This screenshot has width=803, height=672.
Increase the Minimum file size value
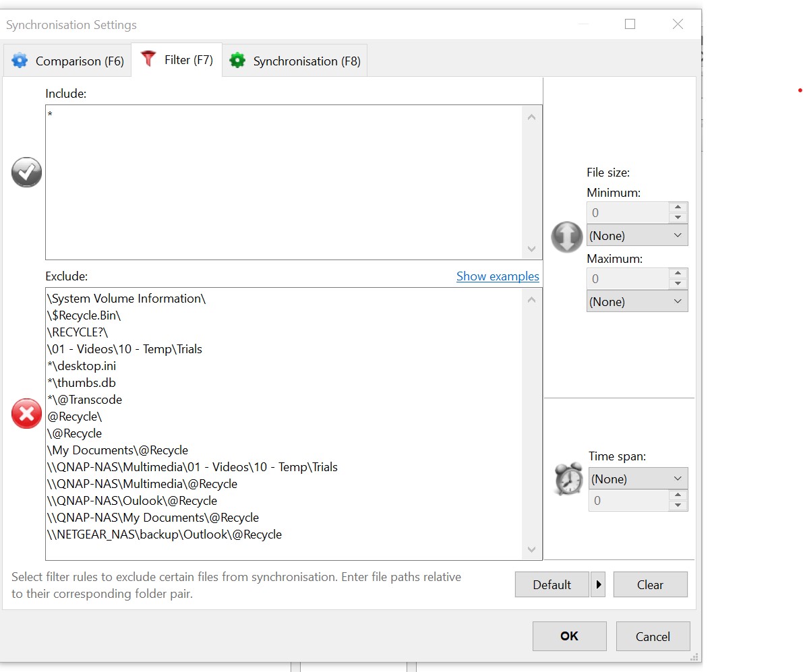678,208
